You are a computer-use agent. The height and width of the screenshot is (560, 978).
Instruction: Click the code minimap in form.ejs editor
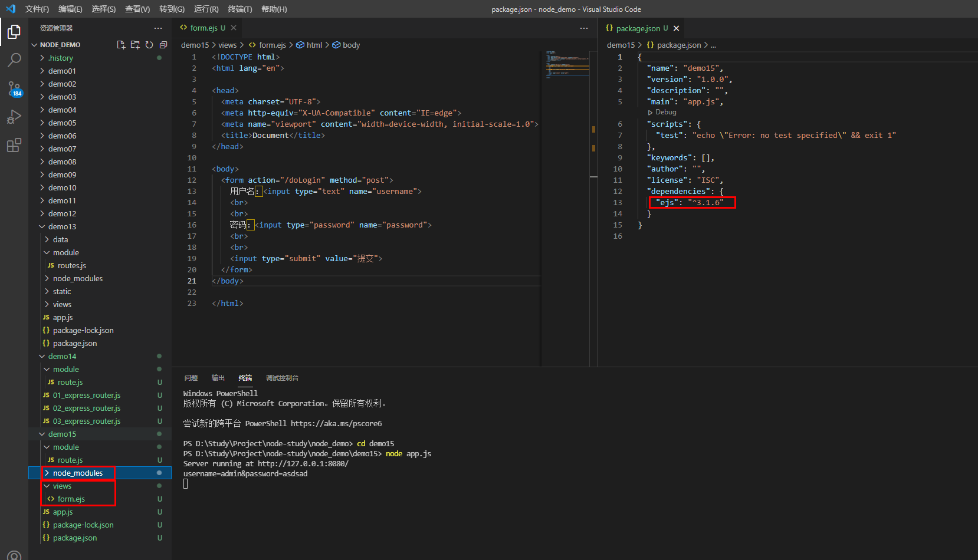pyautogui.click(x=567, y=65)
